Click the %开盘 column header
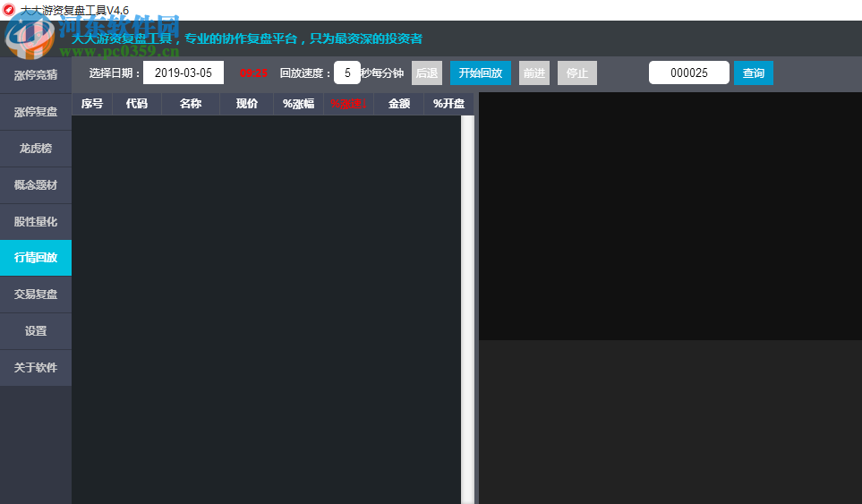 pyautogui.click(x=448, y=103)
